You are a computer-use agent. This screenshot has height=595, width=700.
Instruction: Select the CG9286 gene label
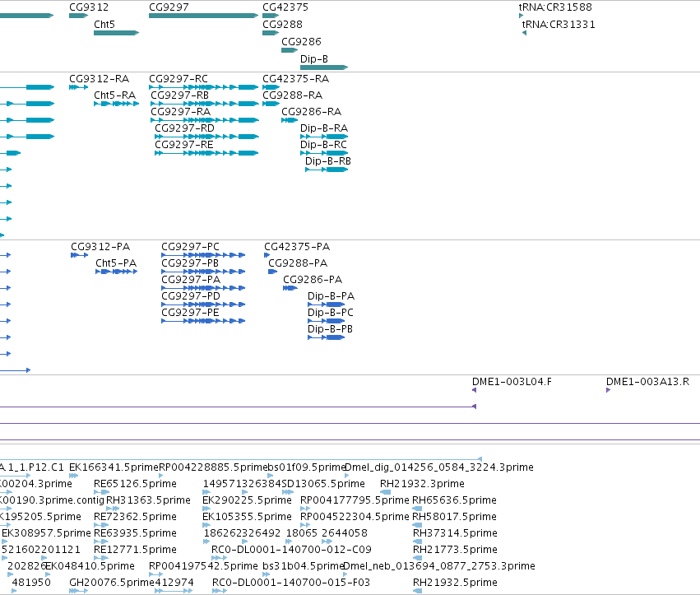click(x=301, y=41)
